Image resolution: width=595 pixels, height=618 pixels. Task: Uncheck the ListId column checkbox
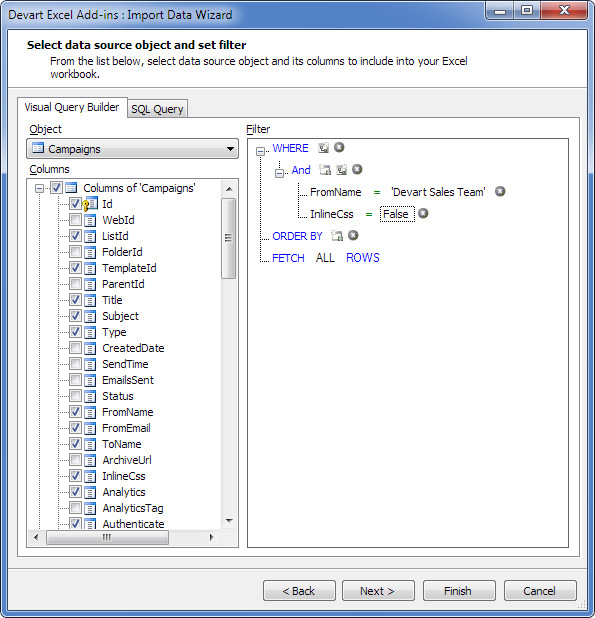(x=75, y=236)
